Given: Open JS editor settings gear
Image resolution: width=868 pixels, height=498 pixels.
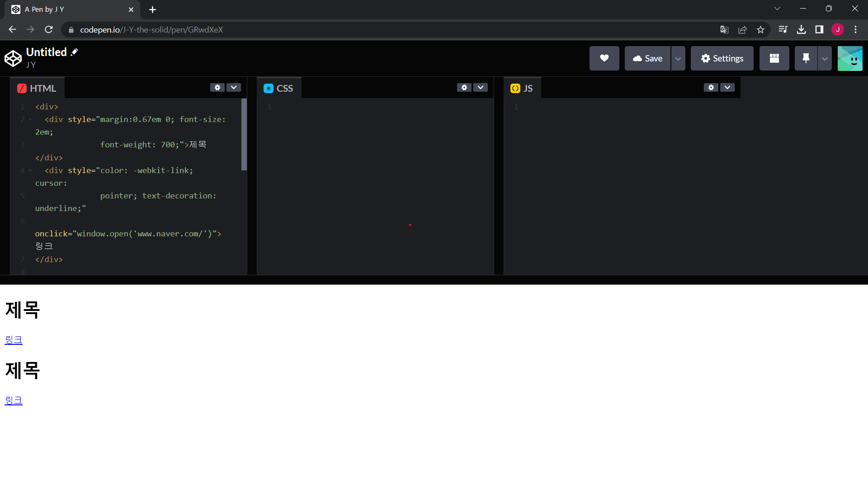Looking at the screenshot, I should (x=711, y=88).
